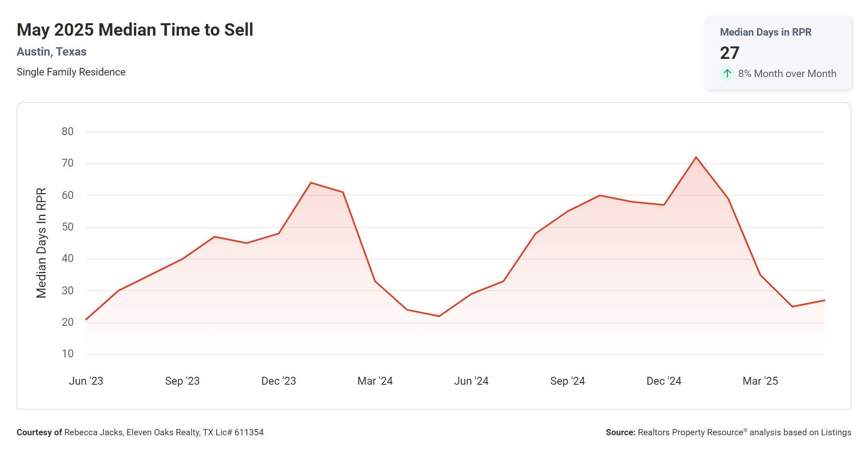
Task: Click the vertical "Median Days In RPR" axis title
Action: [41, 243]
